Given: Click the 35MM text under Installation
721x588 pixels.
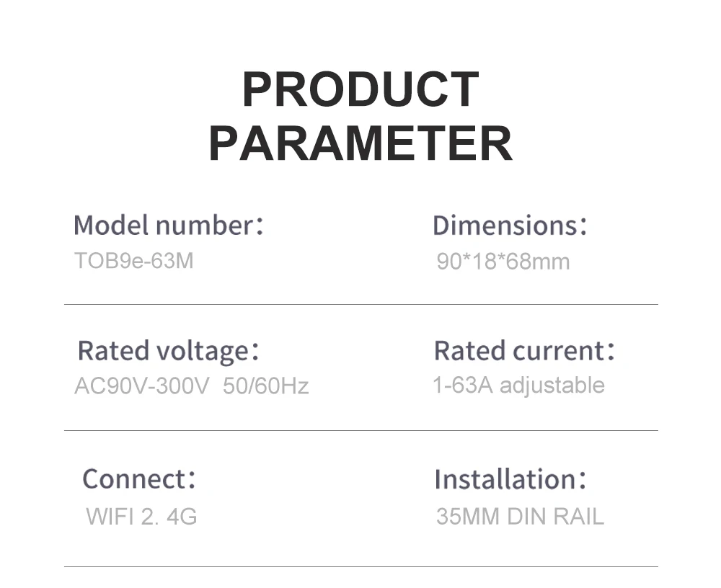Looking at the screenshot, I should (x=468, y=516).
